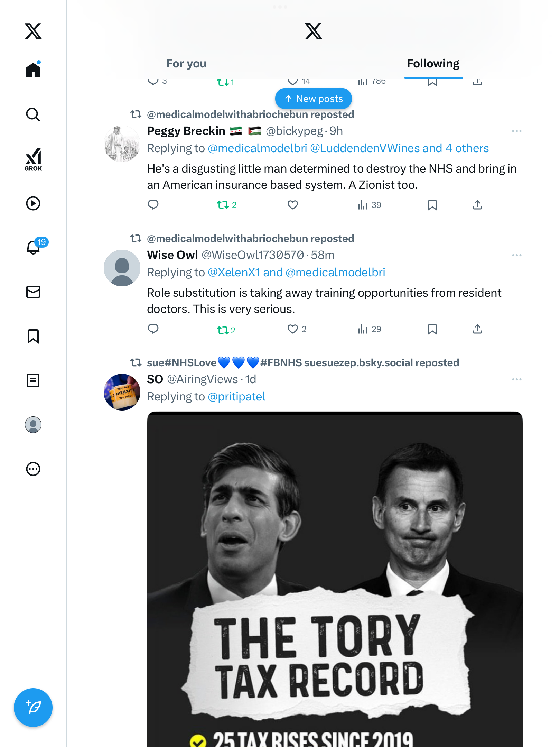
Task: Open more options for SO's post
Action: point(516,379)
